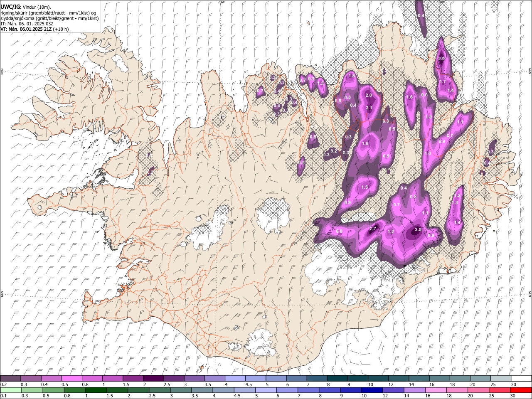Screen dimensions: 532x399
Task: Pick the darkest purple 2–2.5 snow swatch
Action: [x=153, y=379]
